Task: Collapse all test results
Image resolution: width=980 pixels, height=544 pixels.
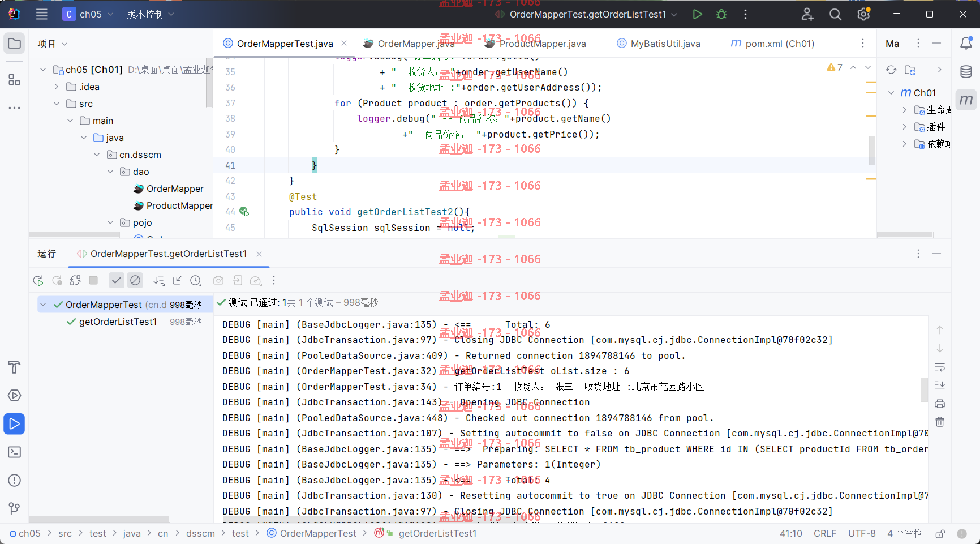Action: pyautogui.click(x=177, y=280)
